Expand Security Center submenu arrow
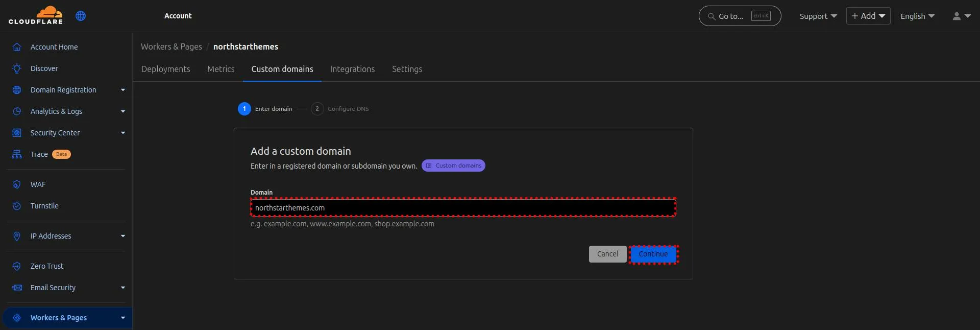The height and width of the screenshot is (330, 980). [x=123, y=133]
